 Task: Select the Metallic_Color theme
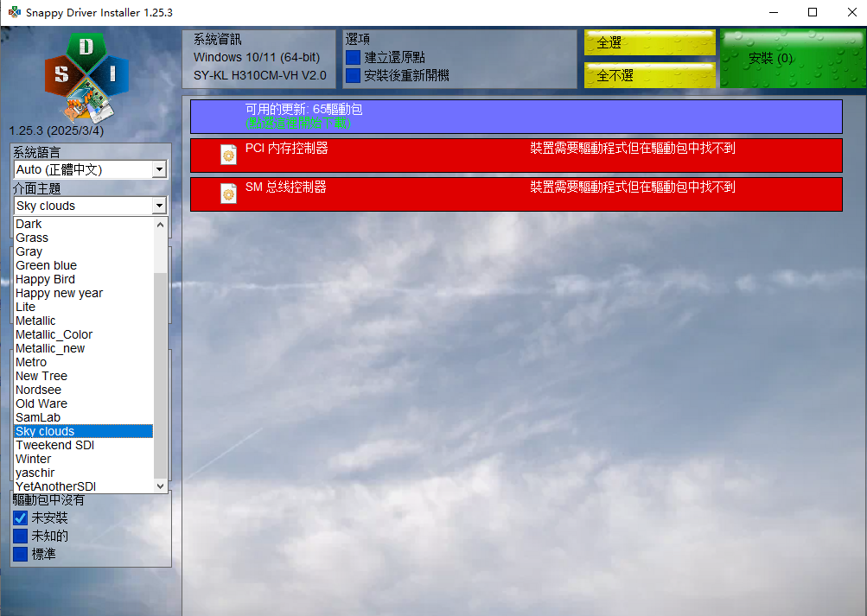[84, 334]
